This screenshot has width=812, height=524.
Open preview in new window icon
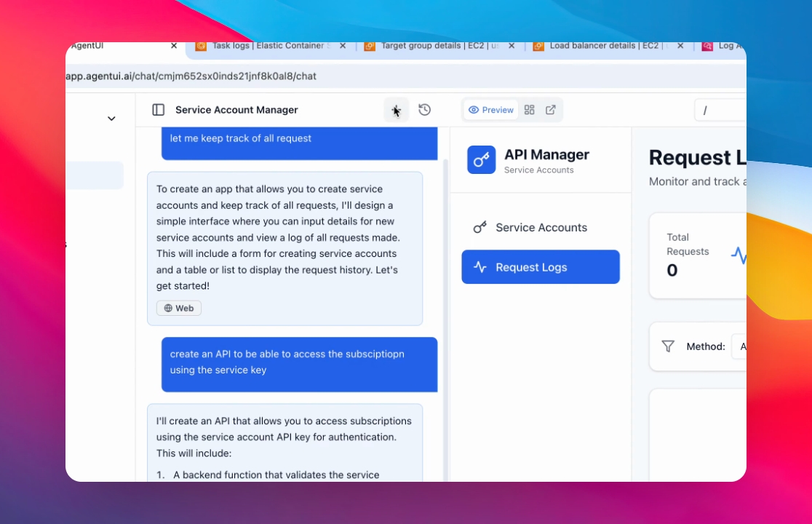tap(551, 110)
